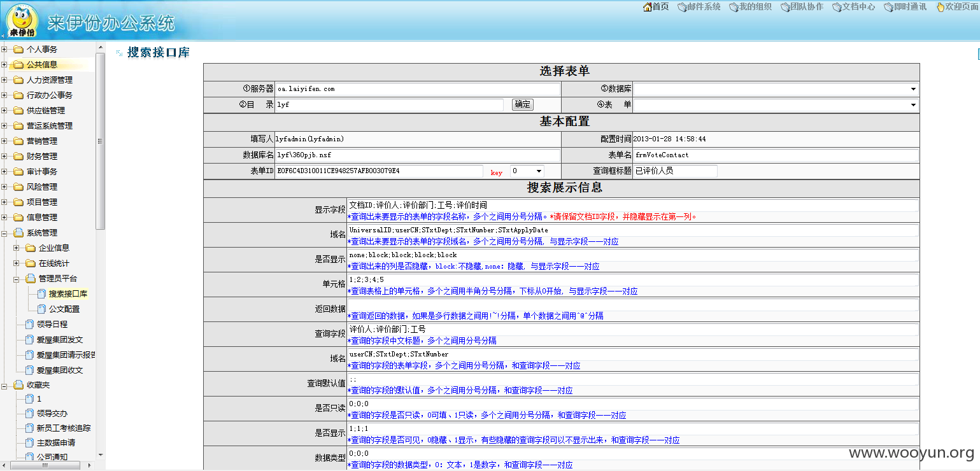
Task: Click the 公共信息 folder icon
Action: (x=18, y=64)
